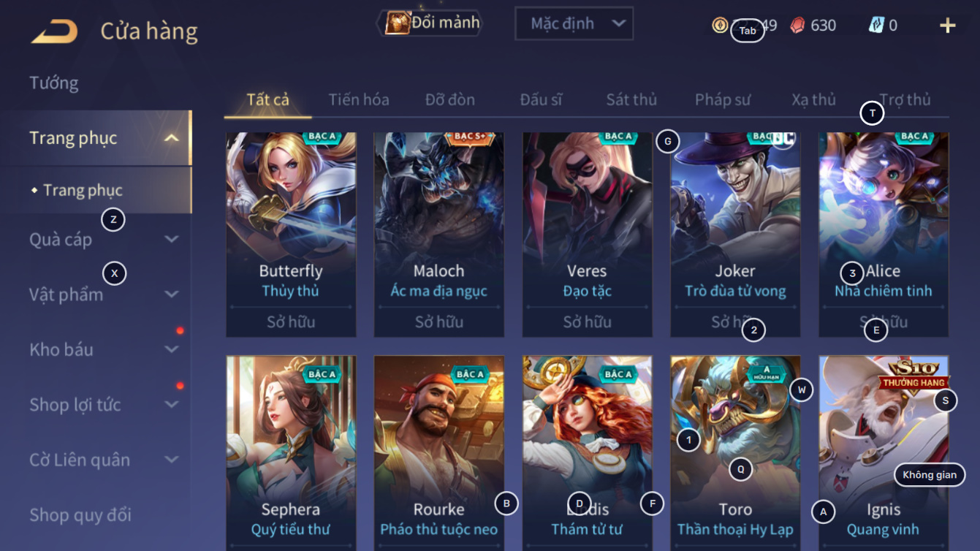Select the Sephera Quý tiểu thư skin card
The height and width of the screenshot is (551, 980).
click(x=291, y=453)
